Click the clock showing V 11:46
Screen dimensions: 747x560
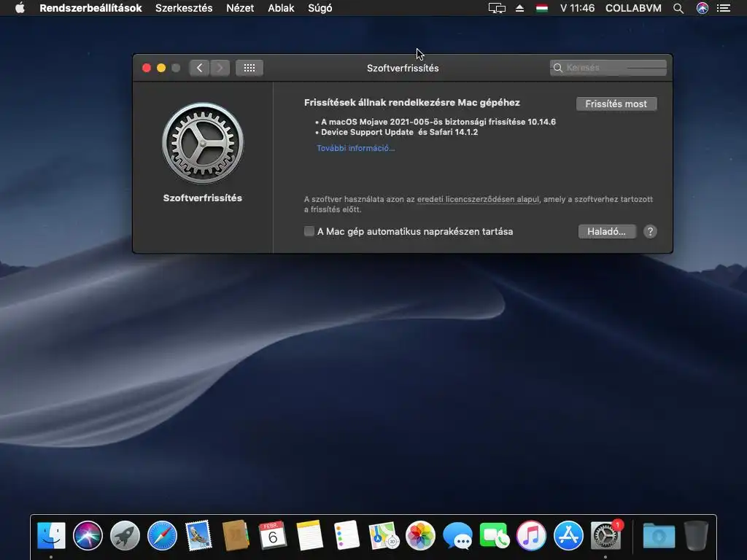coord(577,8)
